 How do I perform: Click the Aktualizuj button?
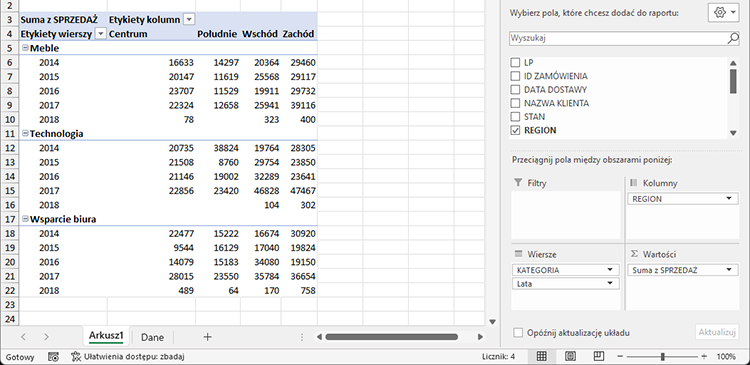point(717,332)
